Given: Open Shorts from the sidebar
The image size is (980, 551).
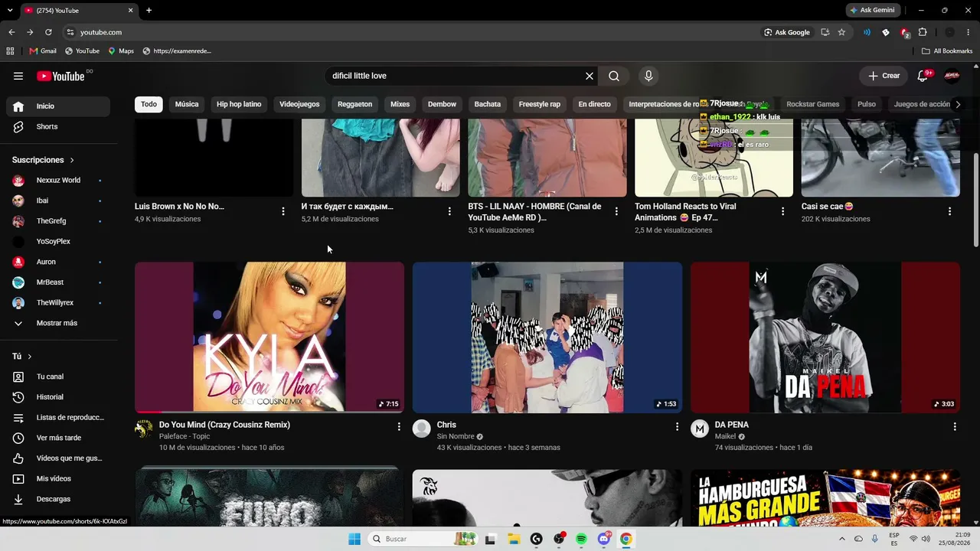Looking at the screenshot, I should [x=58, y=127].
